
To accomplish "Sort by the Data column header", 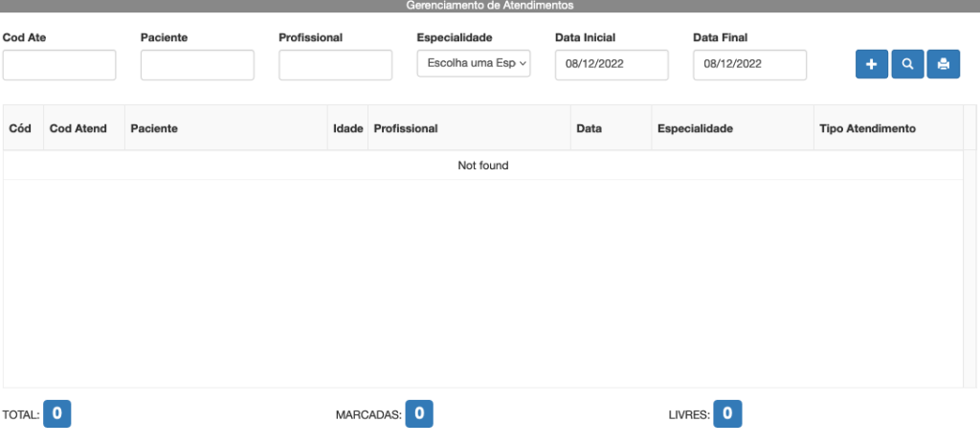I will 589,128.
